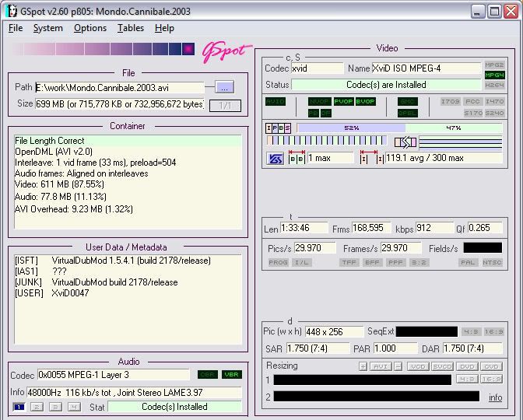The width and height of the screenshot is (523, 420).
Task: Click the DVD resizing preset button
Action: 467,366
